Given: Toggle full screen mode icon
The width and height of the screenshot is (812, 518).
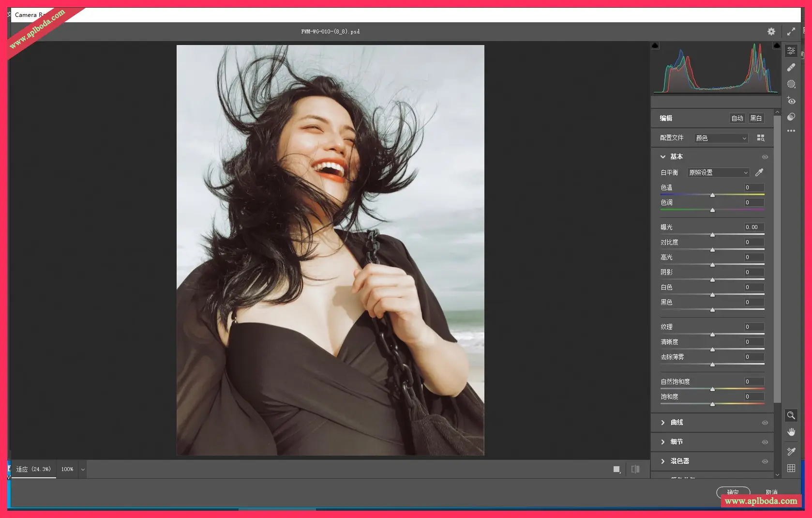Looking at the screenshot, I should pyautogui.click(x=791, y=31).
